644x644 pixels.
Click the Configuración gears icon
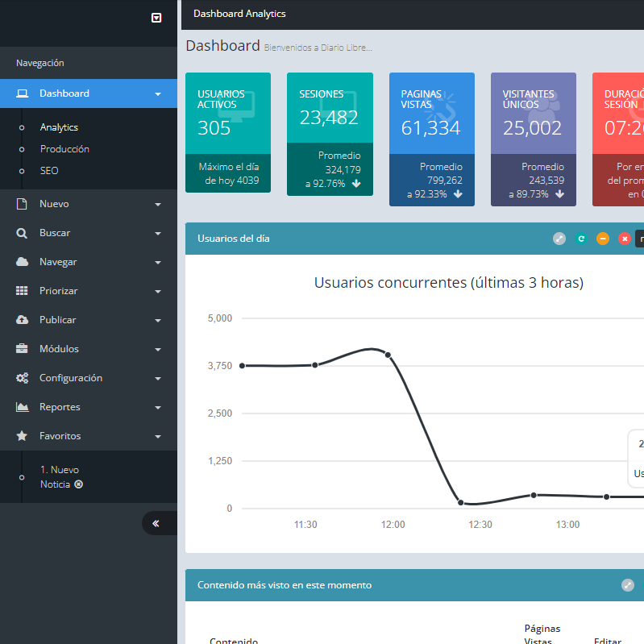pyautogui.click(x=23, y=378)
